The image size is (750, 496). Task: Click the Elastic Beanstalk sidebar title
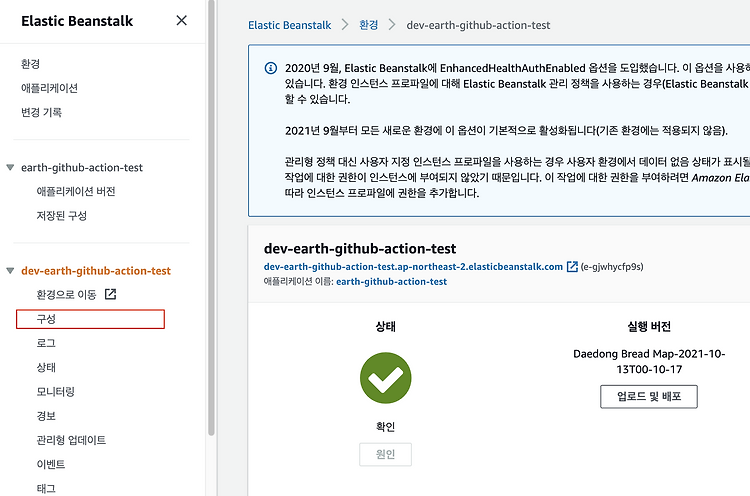click(x=77, y=21)
